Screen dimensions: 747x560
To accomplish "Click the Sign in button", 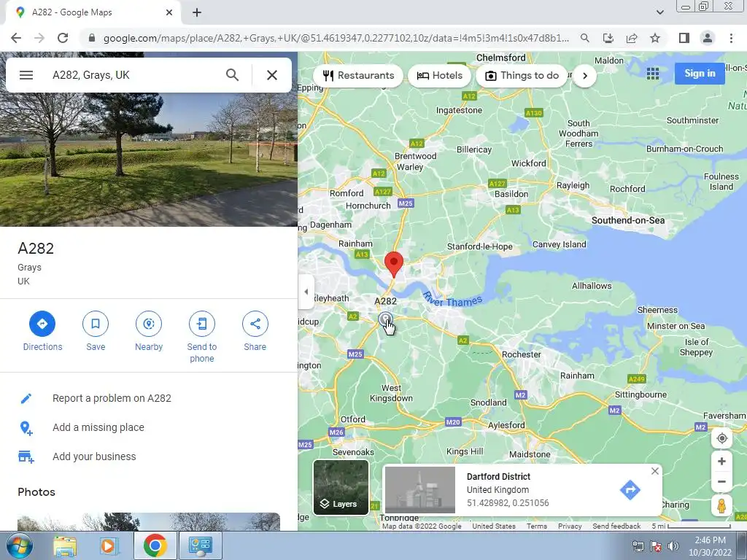I will (x=700, y=74).
